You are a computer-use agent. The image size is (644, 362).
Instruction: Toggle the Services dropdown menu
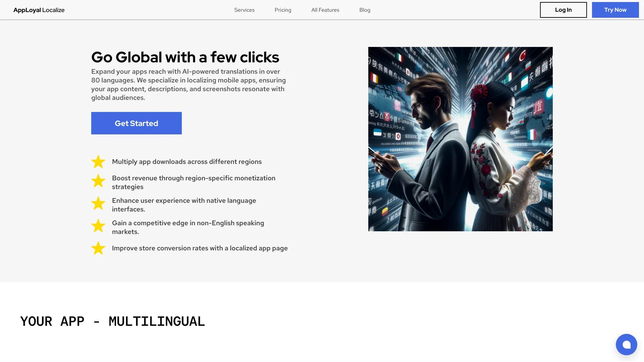pos(244,10)
